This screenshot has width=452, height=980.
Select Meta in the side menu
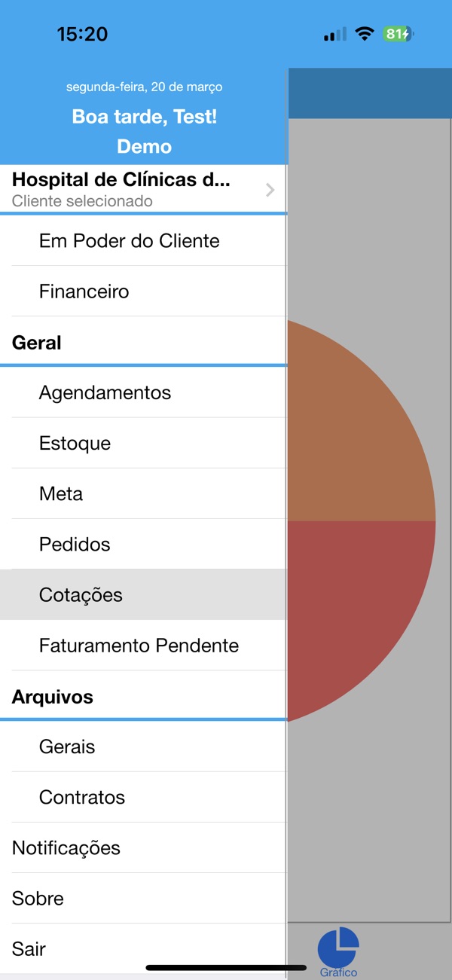[x=61, y=493]
